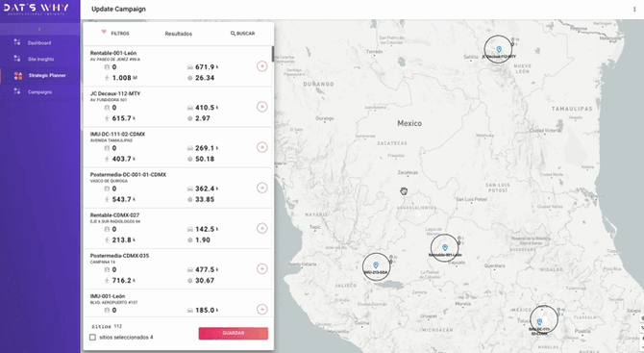The image size is (644, 353).
Task: Click the value 185.0 k
Action: pyautogui.click(x=207, y=310)
